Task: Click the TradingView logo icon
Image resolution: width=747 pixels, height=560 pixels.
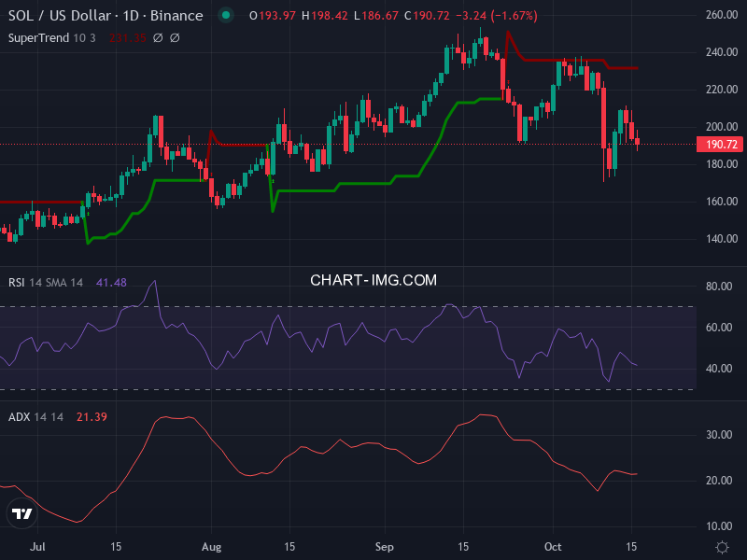Action: [x=21, y=513]
